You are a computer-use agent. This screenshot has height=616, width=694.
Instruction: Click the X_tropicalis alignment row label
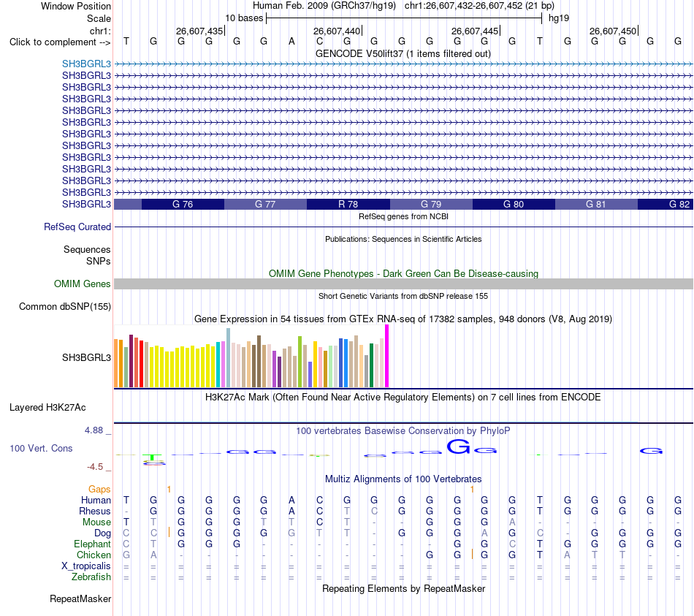(x=86, y=566)
